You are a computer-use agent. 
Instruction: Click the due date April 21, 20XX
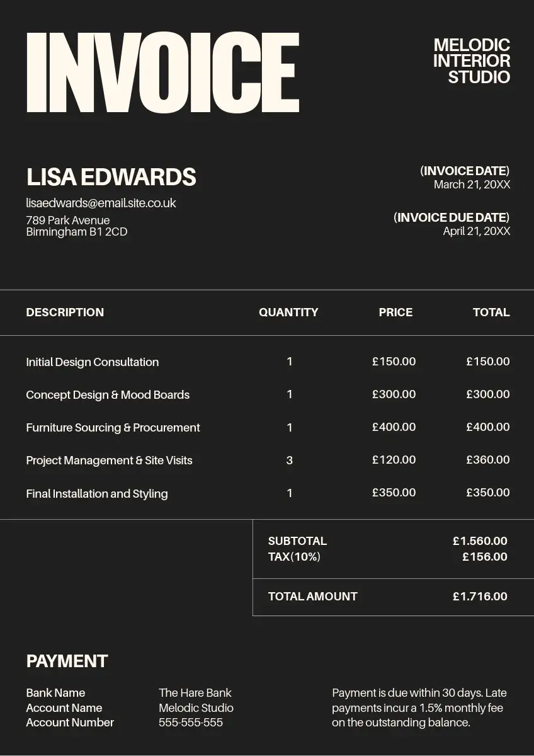pos(476,231)
